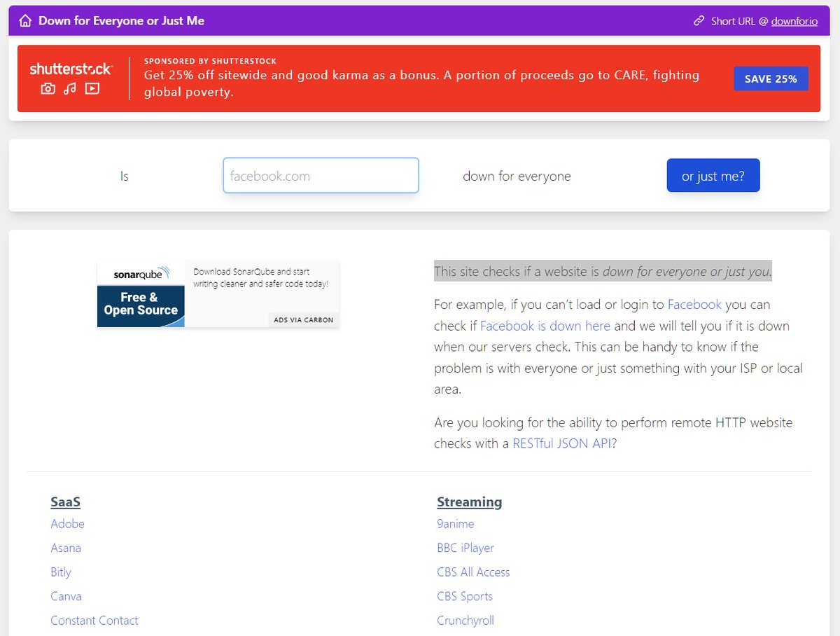Viewport: 840px width, 636px height.
Task: Click the 'Is' label before input
Action: [x=125, y=177]
